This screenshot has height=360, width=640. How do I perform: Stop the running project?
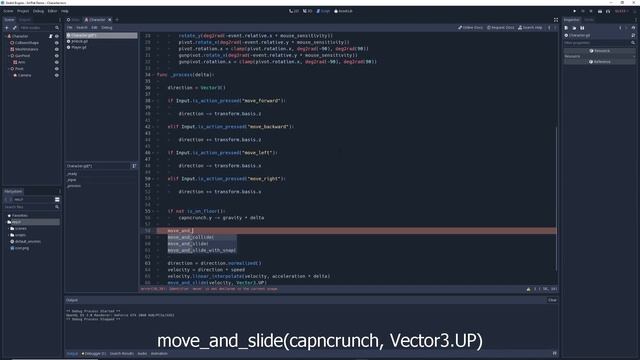point(591,11)
